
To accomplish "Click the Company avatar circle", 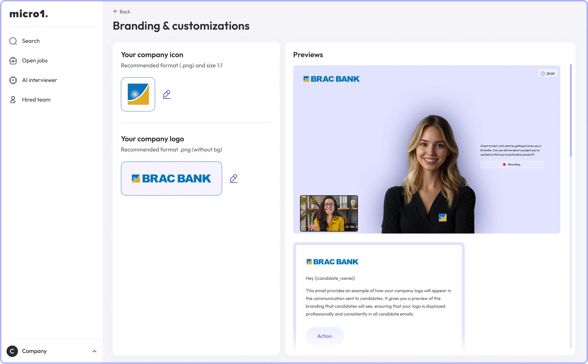I will click(x=12, y=351).
